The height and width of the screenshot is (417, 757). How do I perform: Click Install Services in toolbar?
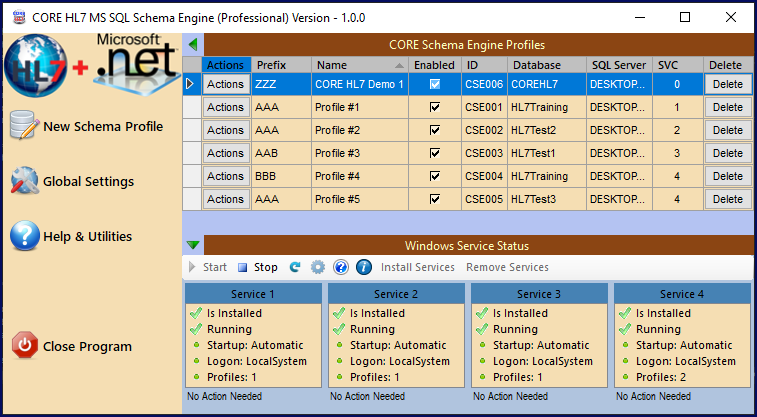(x=418, y=267)
